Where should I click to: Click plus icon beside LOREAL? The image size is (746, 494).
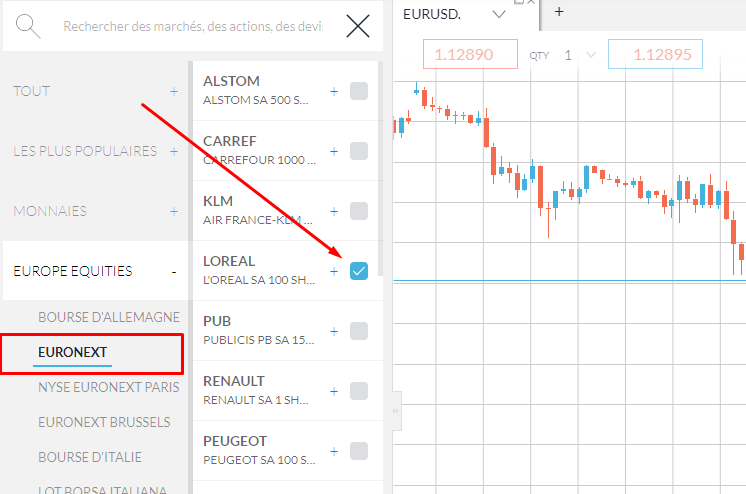point(334,271)
